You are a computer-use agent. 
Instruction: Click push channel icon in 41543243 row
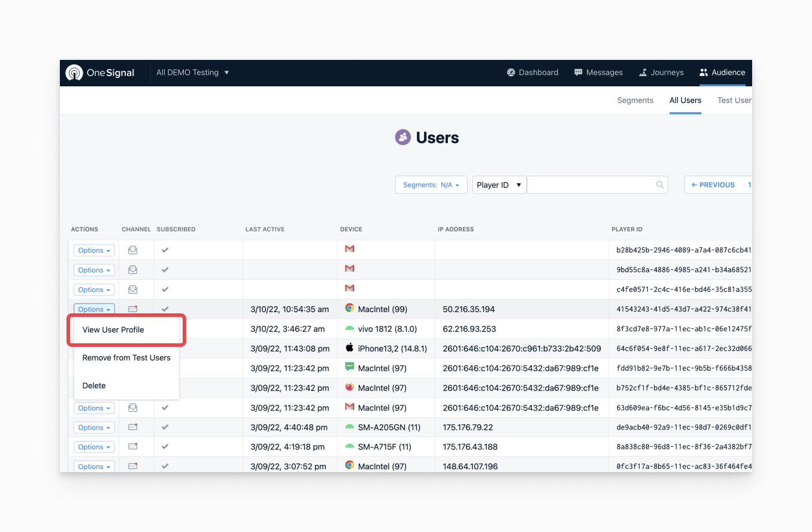(x=133, y=309)
